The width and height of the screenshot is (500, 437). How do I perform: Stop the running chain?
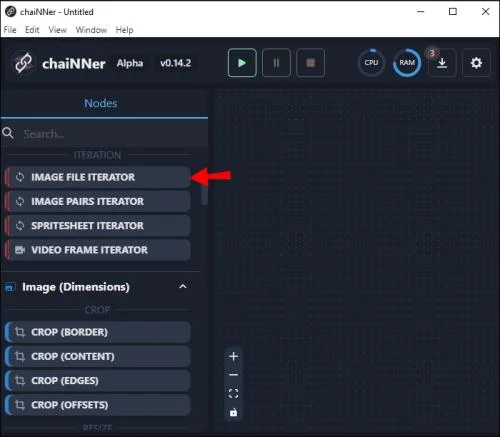pyautogui.click(x=310, y=63)
